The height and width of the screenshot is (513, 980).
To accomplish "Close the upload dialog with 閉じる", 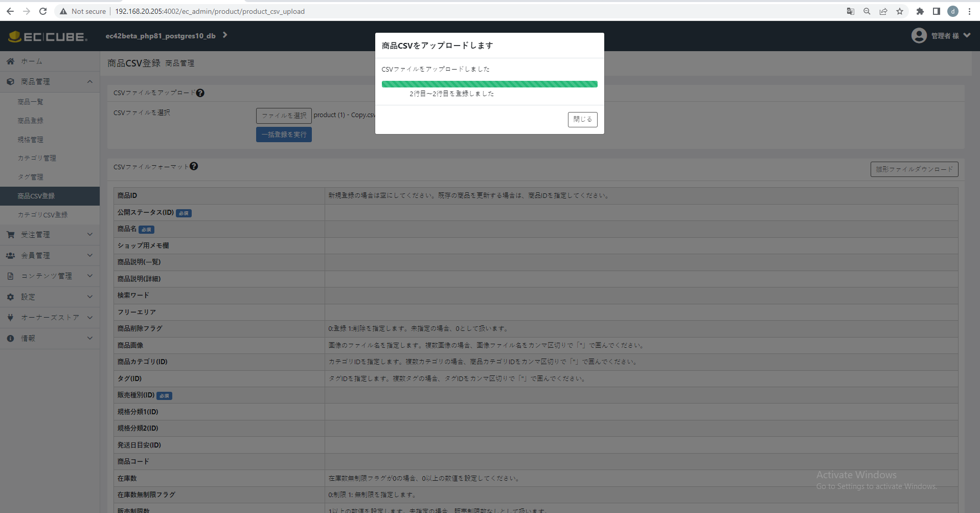I will [x=582, y=119].
